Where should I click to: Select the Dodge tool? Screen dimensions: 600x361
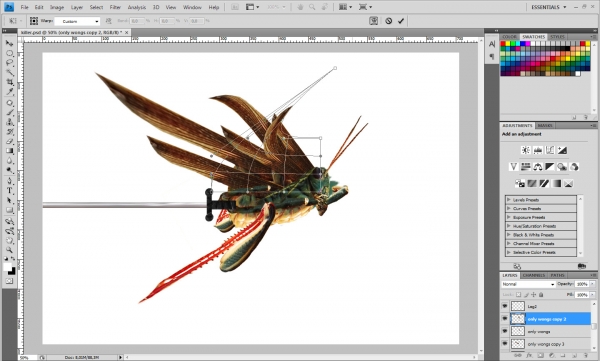10,170
